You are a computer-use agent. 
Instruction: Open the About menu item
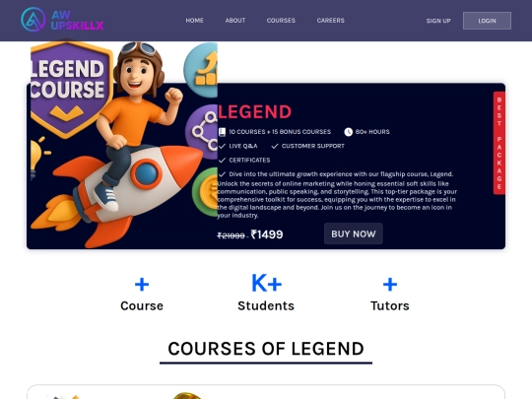[x=235, y=21]
